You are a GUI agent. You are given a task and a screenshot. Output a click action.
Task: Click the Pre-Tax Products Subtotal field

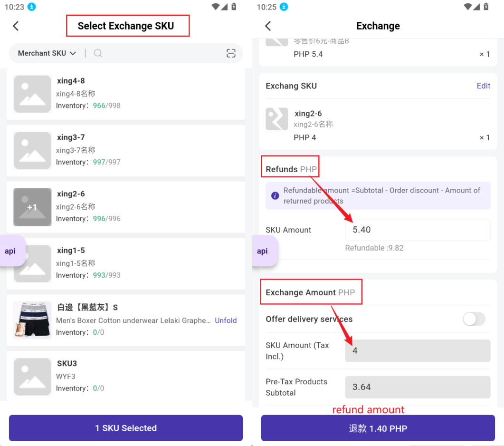[x=417, y=387]
